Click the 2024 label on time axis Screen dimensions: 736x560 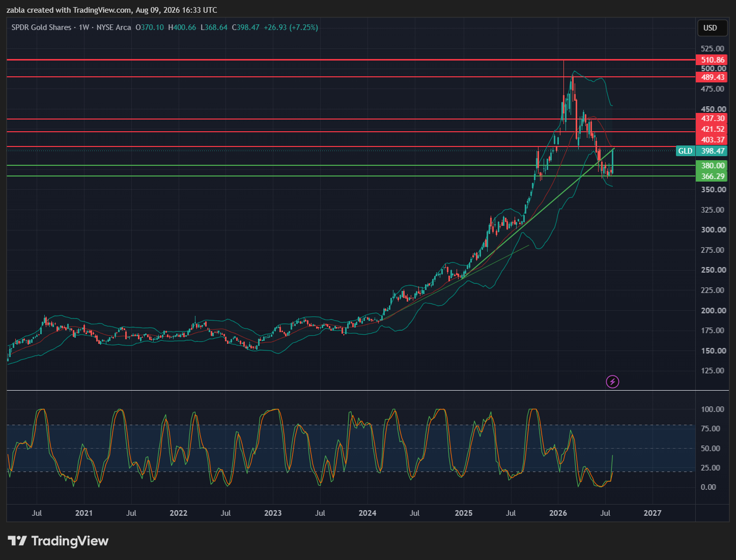[x=367, y=513]
